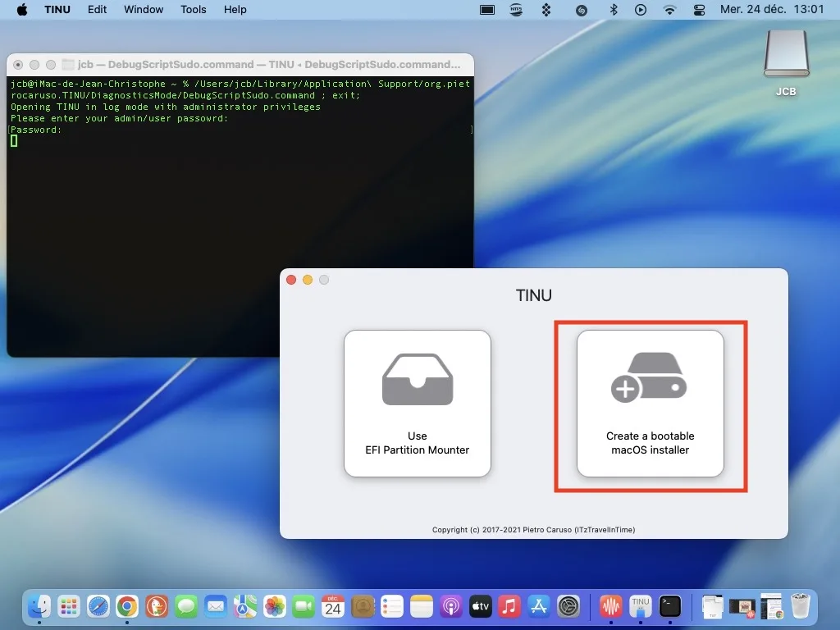Open Maps from the Dock
Screen dimensions: 840x630
pyautogui.click(x=244, y=606)
